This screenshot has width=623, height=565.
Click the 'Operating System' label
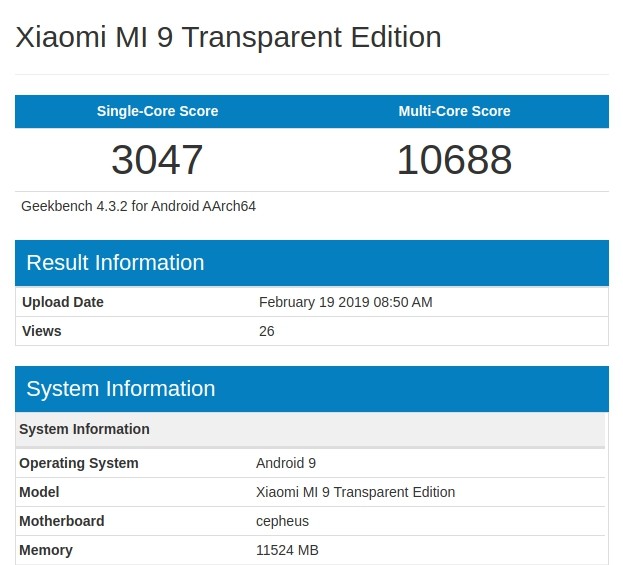79,463
